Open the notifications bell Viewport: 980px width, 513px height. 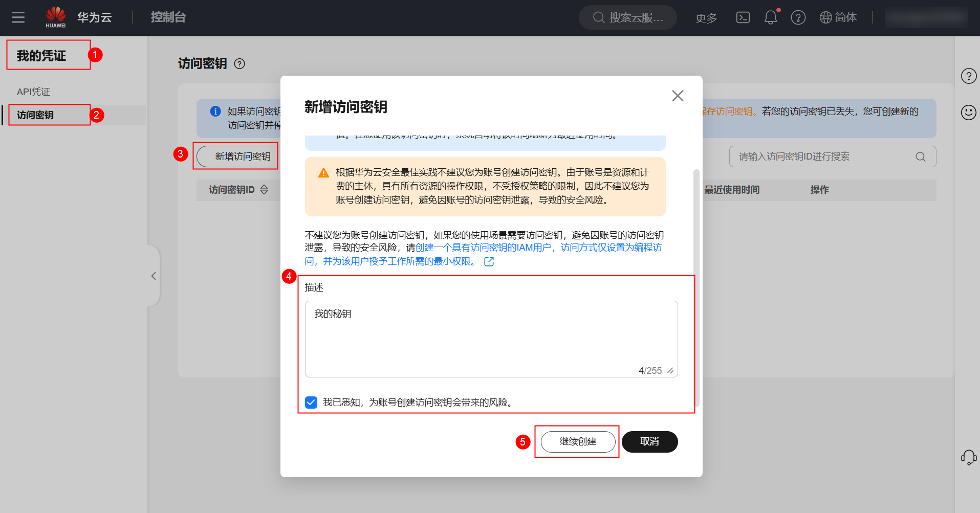pyautogui.click(x=771, y=18)
